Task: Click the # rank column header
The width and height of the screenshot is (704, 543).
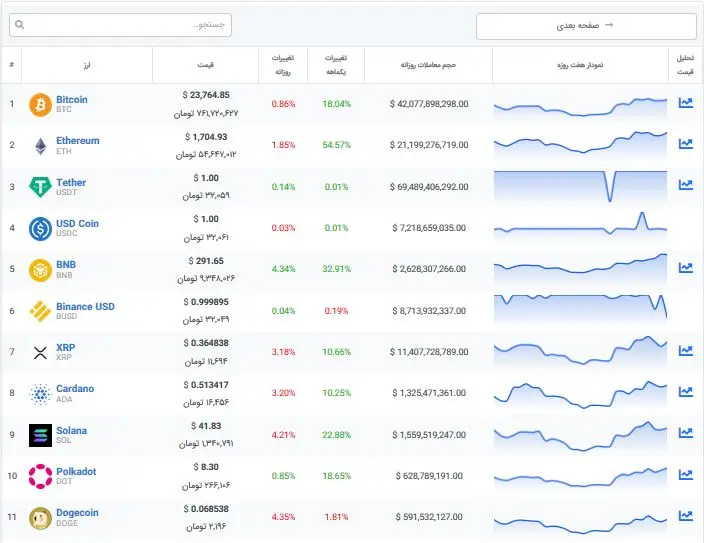Action: pyautogui.click(x=12, y=65)
